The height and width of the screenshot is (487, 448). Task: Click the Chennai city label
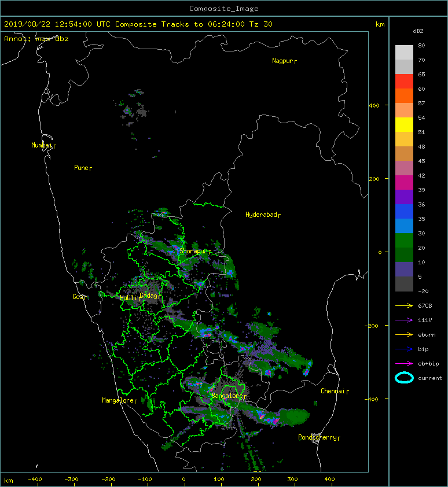point(333,391)
